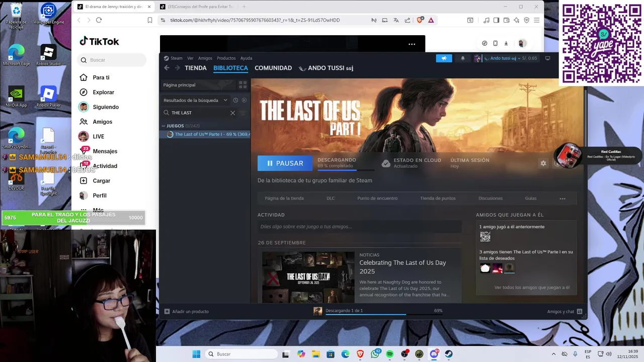The height and width of the screenshot is (362, 644).
Task: Switch Steam to Big Picture mode icon
Action: 547,58
